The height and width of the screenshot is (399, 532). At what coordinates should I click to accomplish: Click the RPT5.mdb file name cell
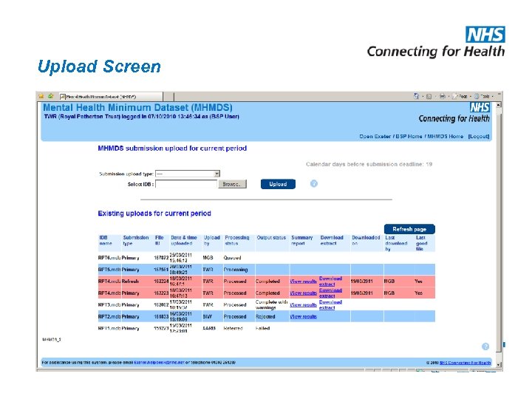point(109,270)
